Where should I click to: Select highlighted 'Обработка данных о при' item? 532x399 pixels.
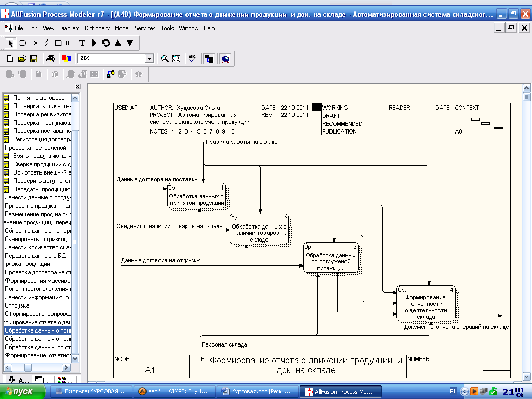(x=37, y=330)
